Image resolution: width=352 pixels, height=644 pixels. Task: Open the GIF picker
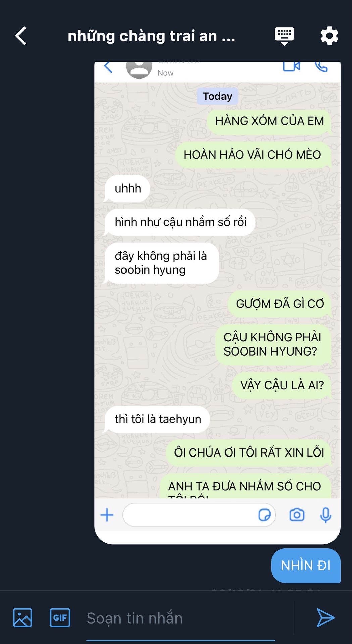(60, 618)
